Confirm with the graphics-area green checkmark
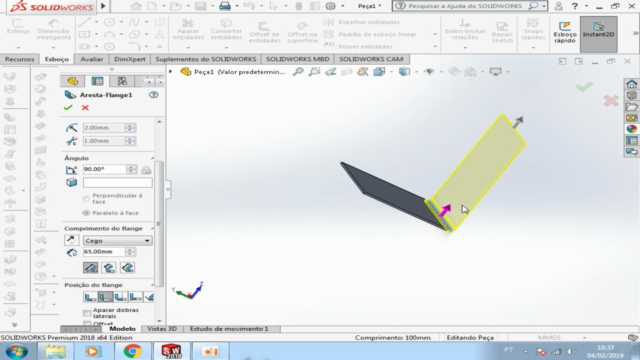Screen dimensions: 640x360 (x=584, y=87)
